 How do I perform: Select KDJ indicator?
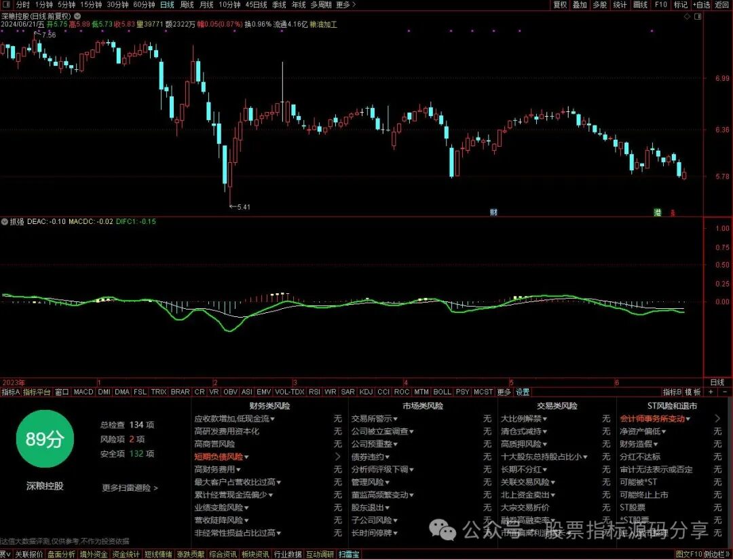pyautogui.click(x=366, y=392)
